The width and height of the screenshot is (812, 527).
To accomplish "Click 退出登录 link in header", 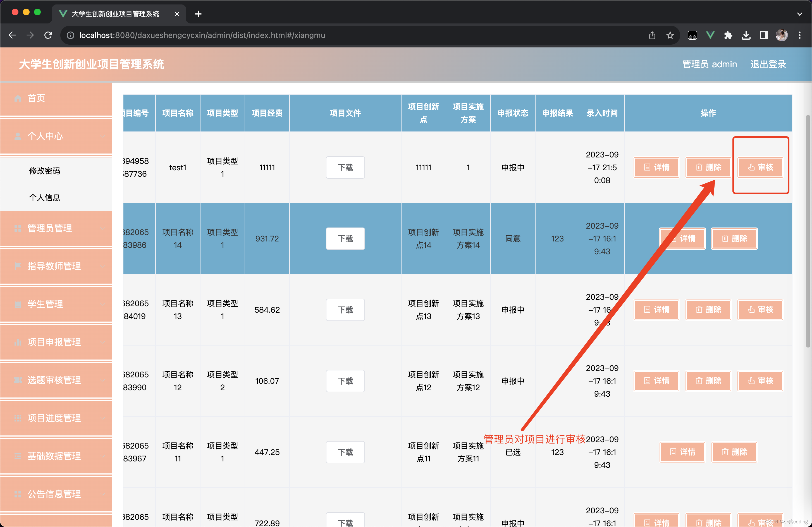I will pyautogui.click(x=768, y=64).
